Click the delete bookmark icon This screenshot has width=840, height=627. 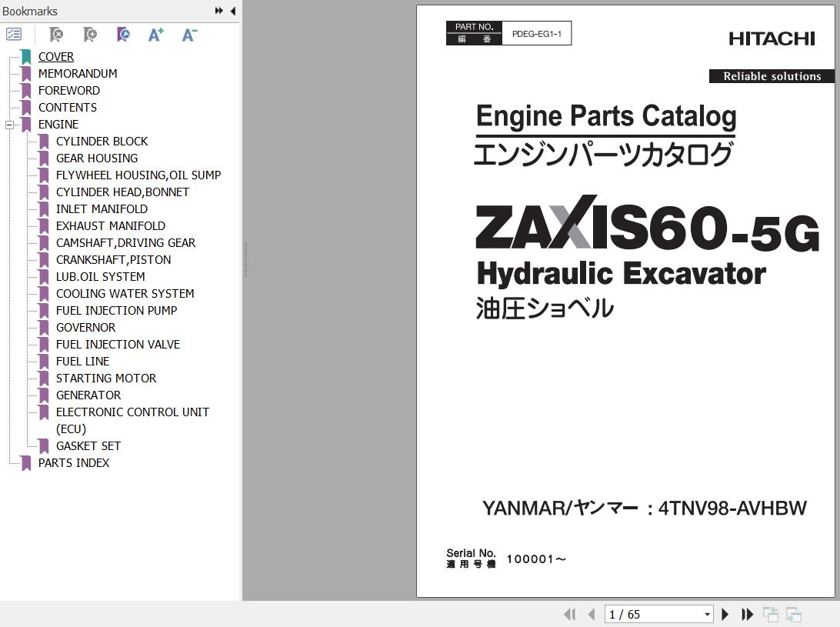click(55, 35)
